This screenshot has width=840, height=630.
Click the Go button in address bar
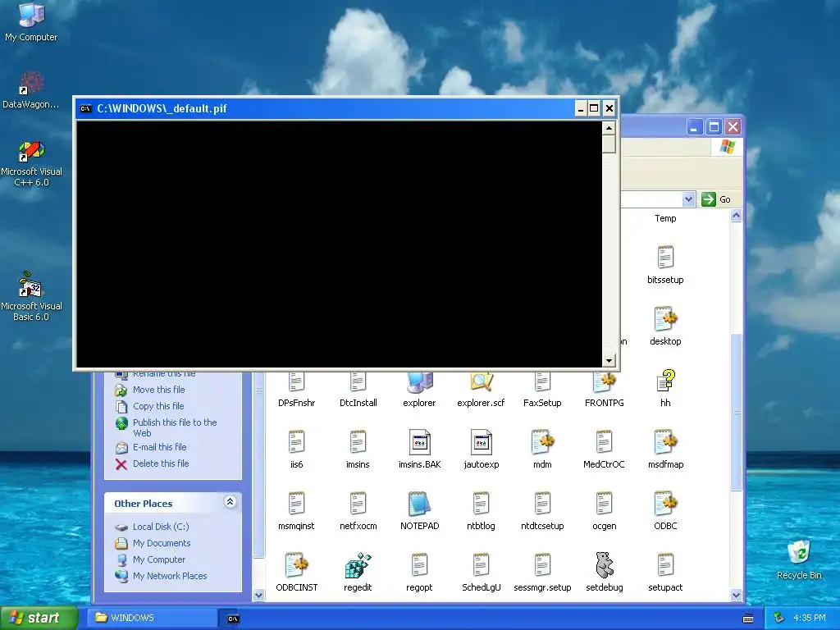pos(716,199)
